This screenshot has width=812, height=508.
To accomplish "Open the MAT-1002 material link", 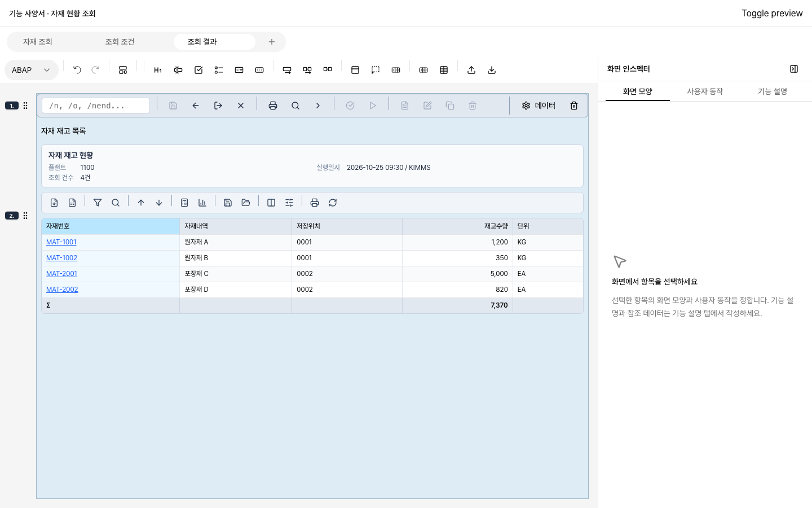I will (62, 258).
